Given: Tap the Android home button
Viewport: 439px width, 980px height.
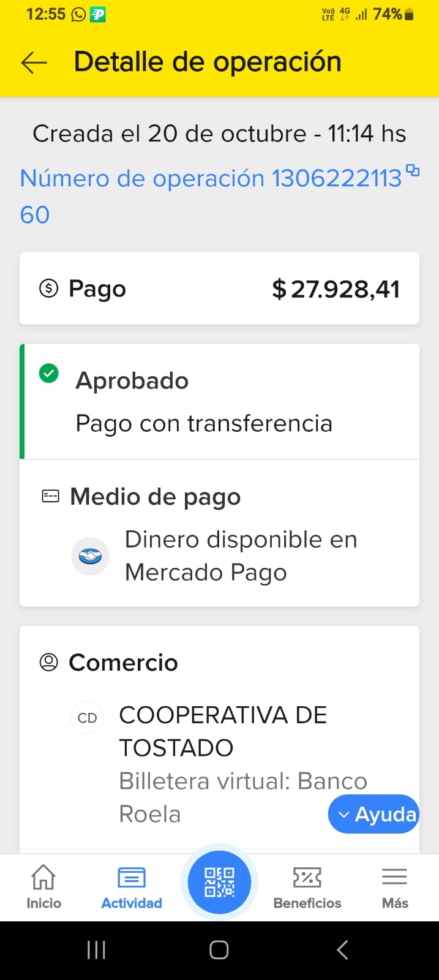Looking at the screenshot, I should point(219,950).
